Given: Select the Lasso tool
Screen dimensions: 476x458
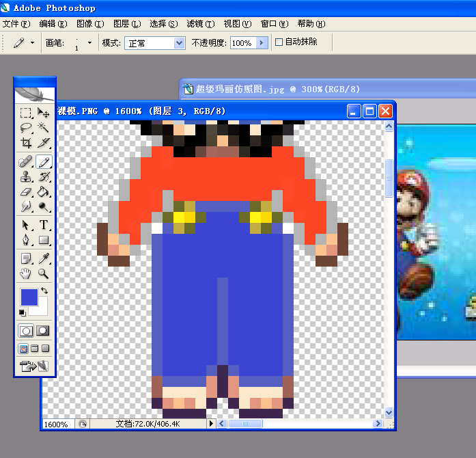Looking at the screenshot, I should 26,127.
